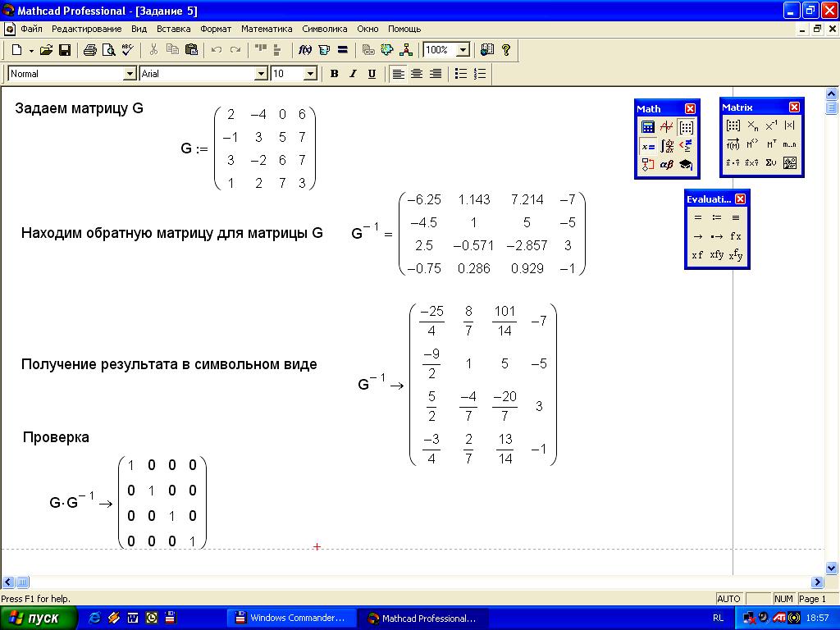Open the New document dropdown arrow

tap(31, 50)
